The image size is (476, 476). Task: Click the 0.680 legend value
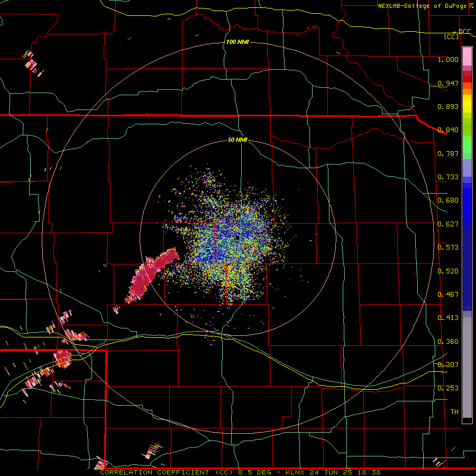(448, 200)
